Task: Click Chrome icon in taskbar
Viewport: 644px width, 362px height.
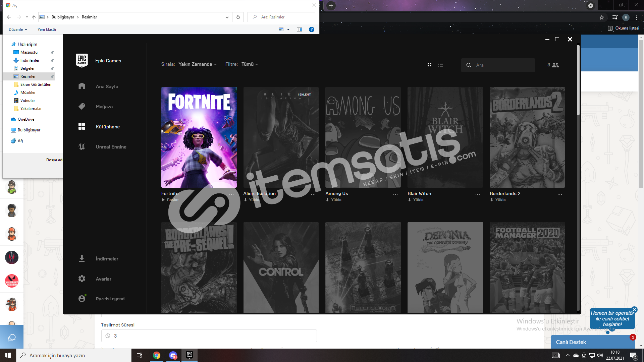Action: 157,355
